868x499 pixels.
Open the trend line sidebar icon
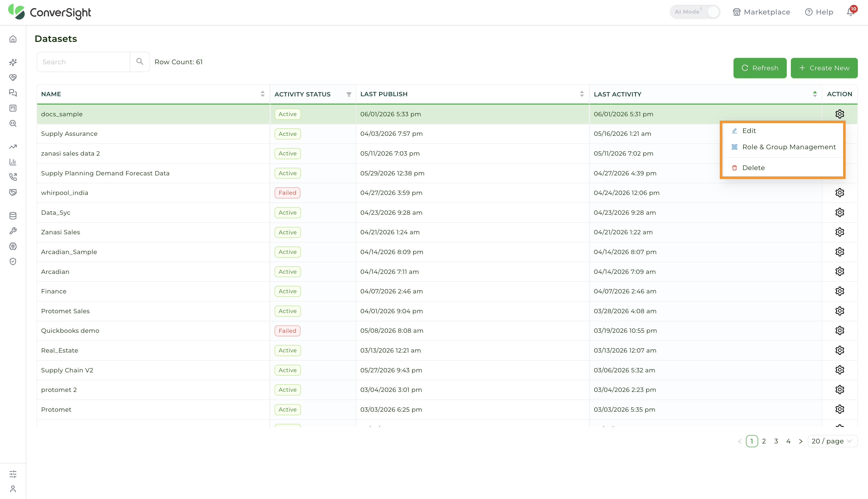(13, 147)
